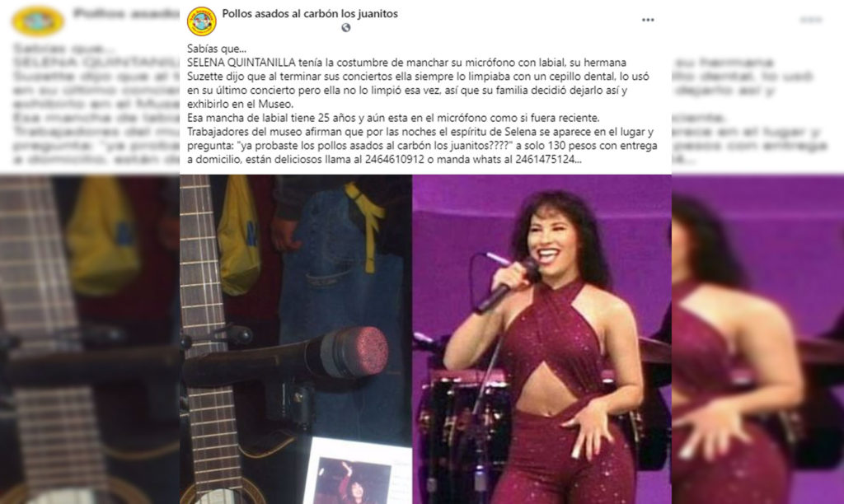Open the page name Pollos asados al carbón los juanitos

coord(310,13)
